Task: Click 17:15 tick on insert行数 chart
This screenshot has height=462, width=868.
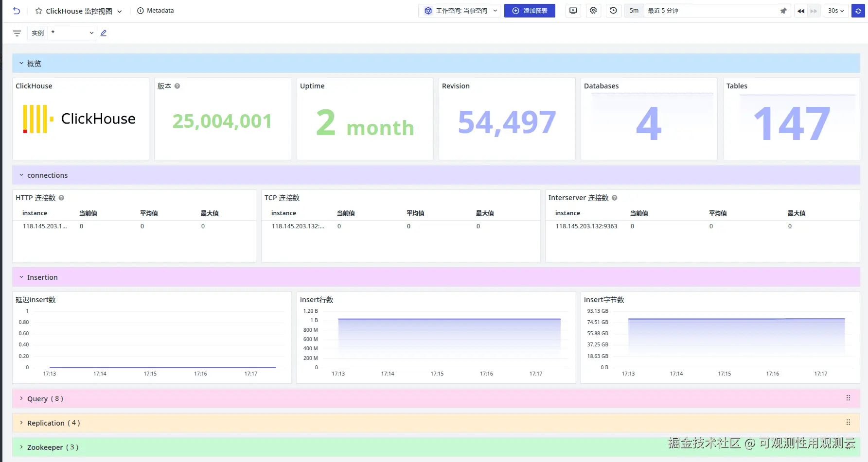Action: coord(437,374)
